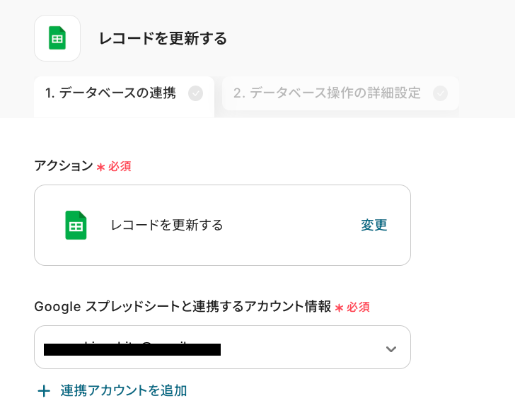515x420 pixels.
Task: Click the 必須 marker beside アクション
Action: coord(120,167)
